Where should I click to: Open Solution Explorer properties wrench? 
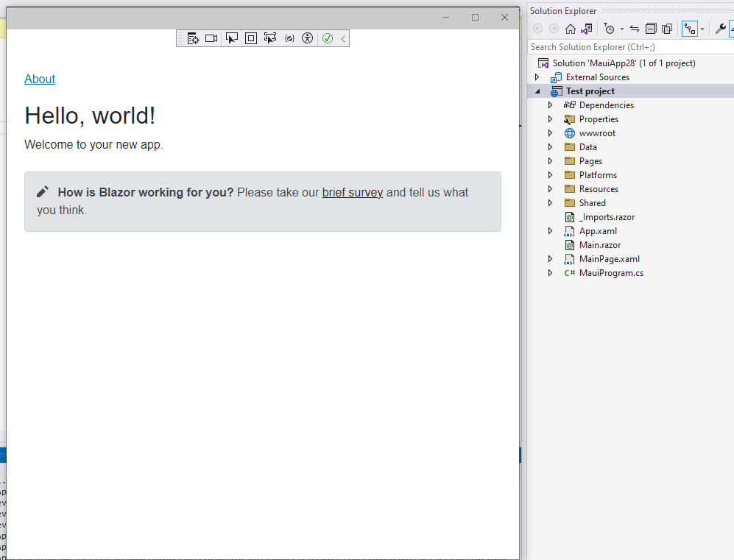click(719, 29)
